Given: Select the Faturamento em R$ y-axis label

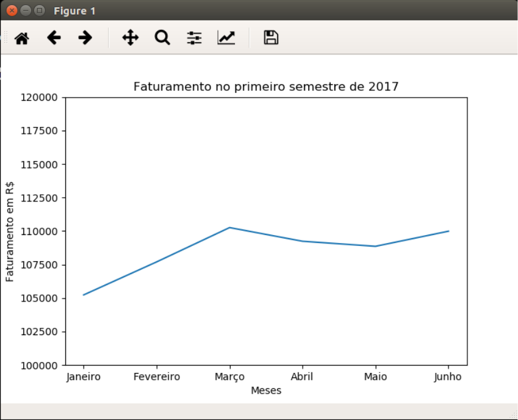Looking at the screenshot, I should point(10,231).
